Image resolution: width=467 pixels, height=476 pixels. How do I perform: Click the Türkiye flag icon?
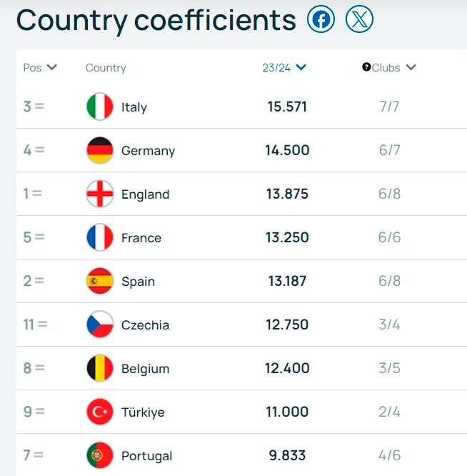pyautogui.click(x=100, y=412)
